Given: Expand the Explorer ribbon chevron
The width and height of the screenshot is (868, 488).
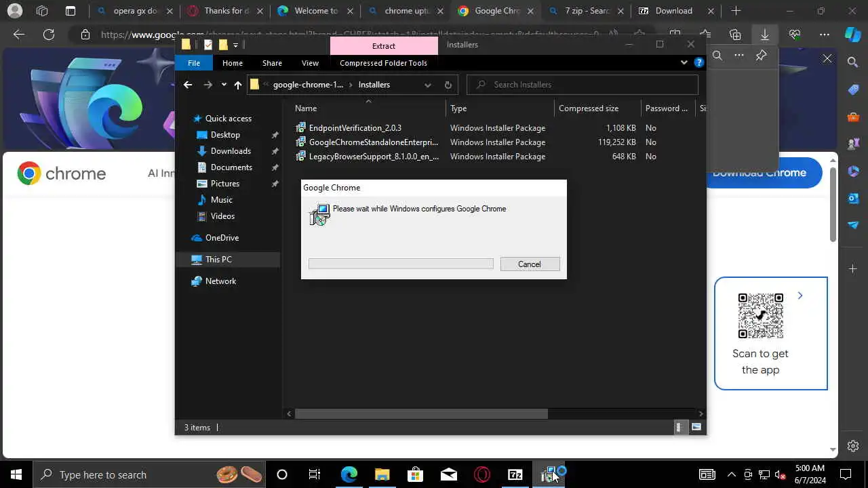Looking at the screenshot, I should point(684,62).
